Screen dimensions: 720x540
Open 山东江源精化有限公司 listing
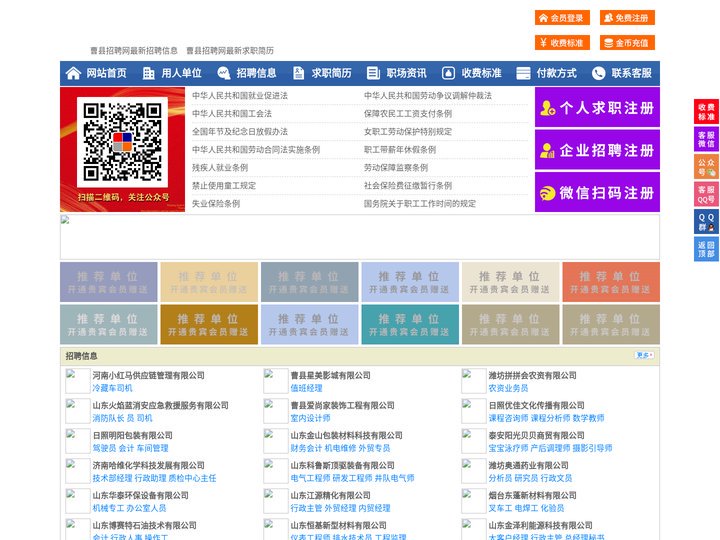click(331, 495)
